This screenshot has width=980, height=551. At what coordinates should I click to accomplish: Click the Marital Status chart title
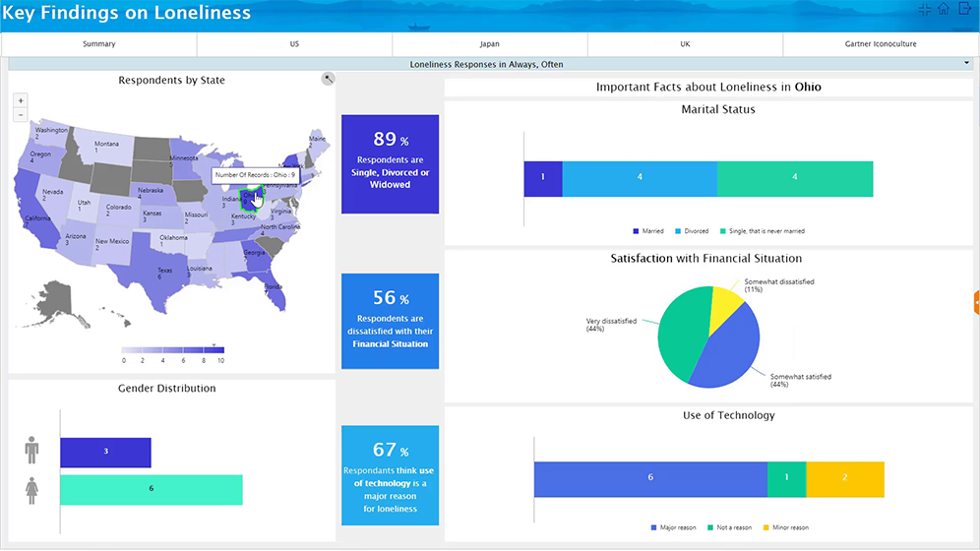tap(718, 109)
